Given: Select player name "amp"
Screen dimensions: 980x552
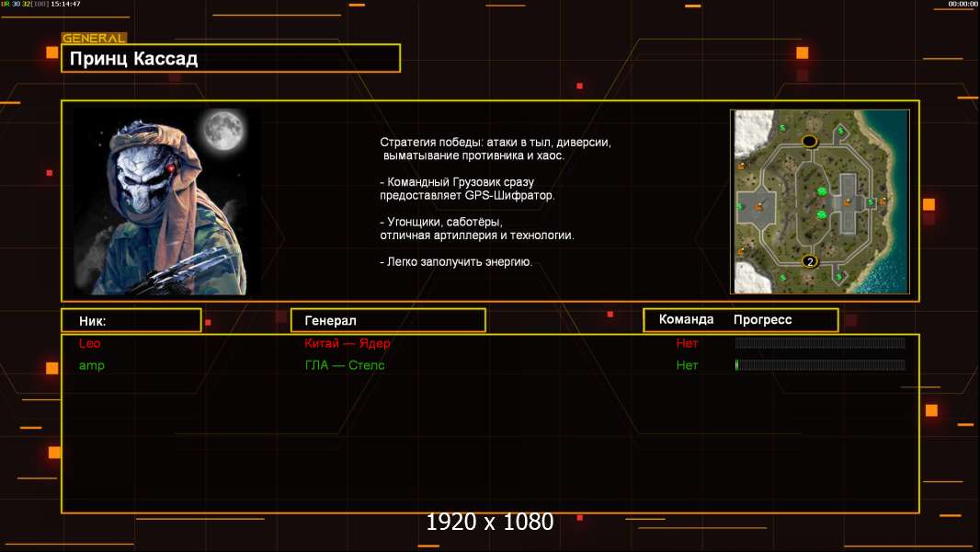Looking at the screenshot, I should [92, 366].
